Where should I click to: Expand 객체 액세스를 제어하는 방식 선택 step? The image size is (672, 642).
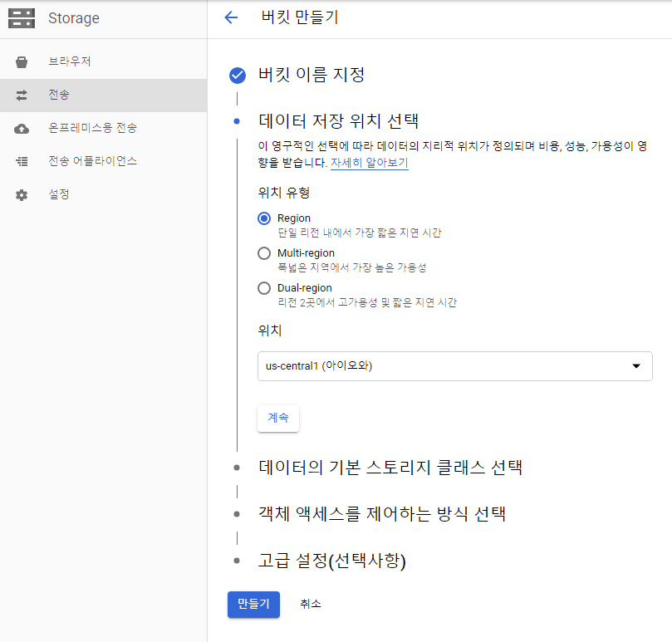click(382, 513)
